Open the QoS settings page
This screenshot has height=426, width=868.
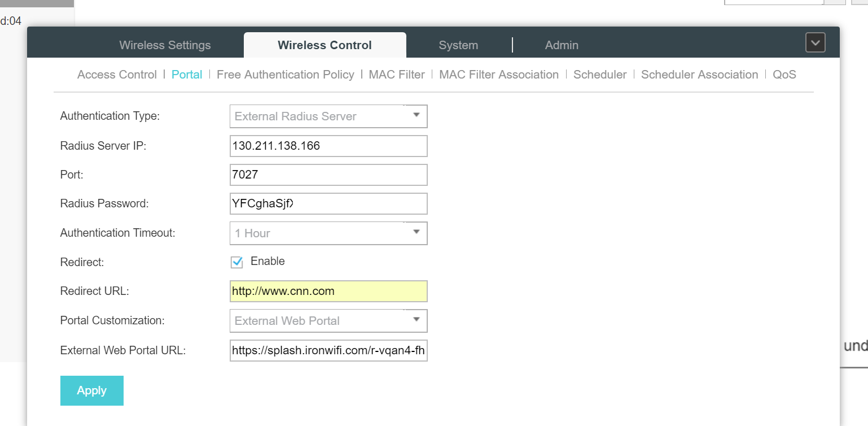(784, 74)
